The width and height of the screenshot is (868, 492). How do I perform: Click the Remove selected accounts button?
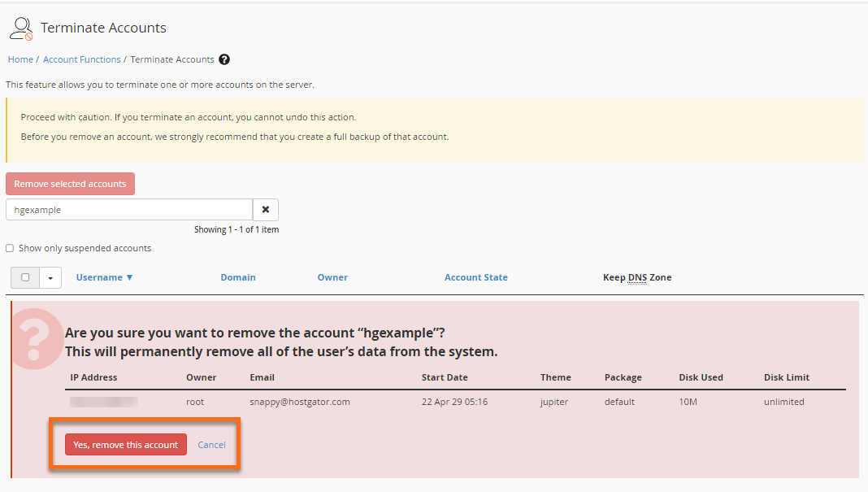click(x=70, y=183)
